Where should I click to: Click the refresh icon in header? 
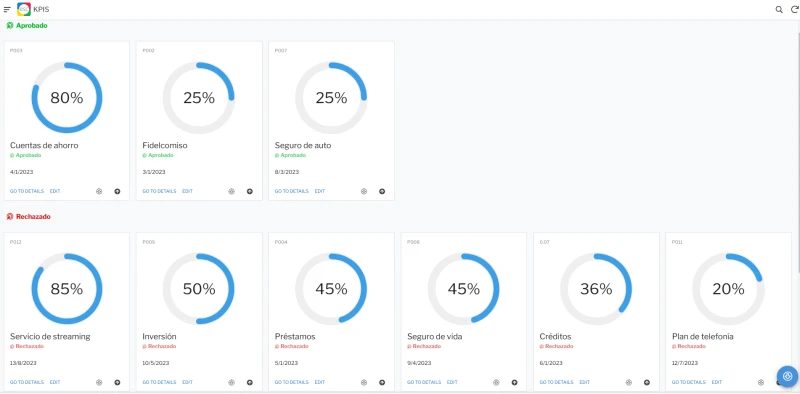coord(794,9)
